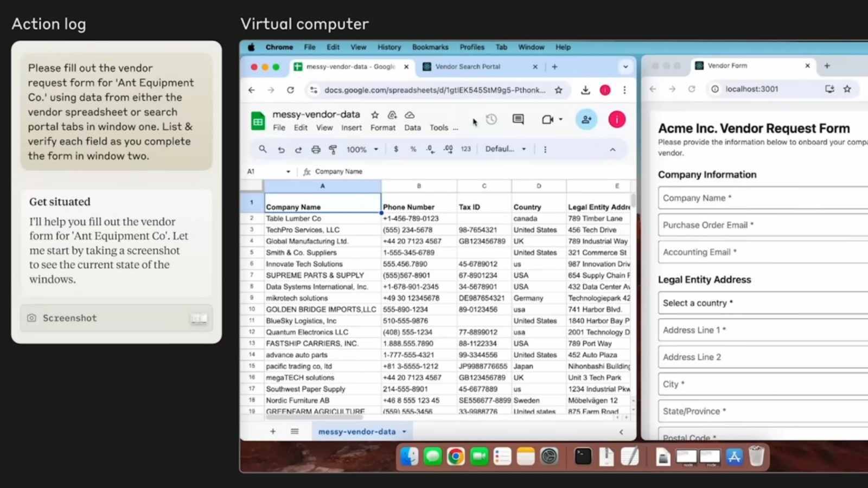
Task: Bookmark localhost:3001 in the Vendor Form window
Action: [847, 89]
